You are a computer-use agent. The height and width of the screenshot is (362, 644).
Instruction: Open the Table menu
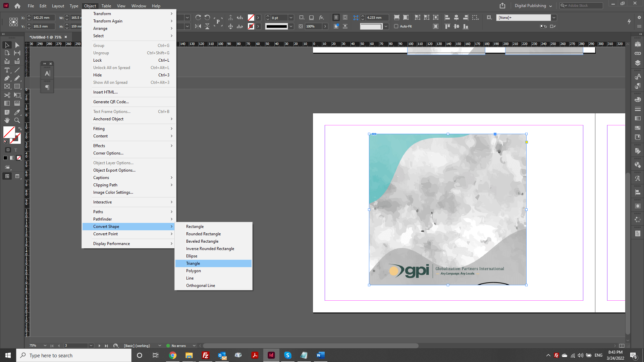pyautogui.click(x=106, y=6)
